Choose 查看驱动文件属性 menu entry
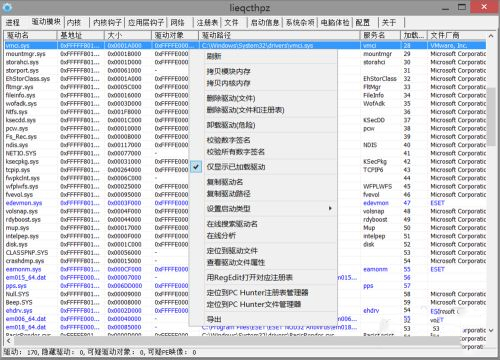Viewport: 500px width, 360px height. pos(236,262)
